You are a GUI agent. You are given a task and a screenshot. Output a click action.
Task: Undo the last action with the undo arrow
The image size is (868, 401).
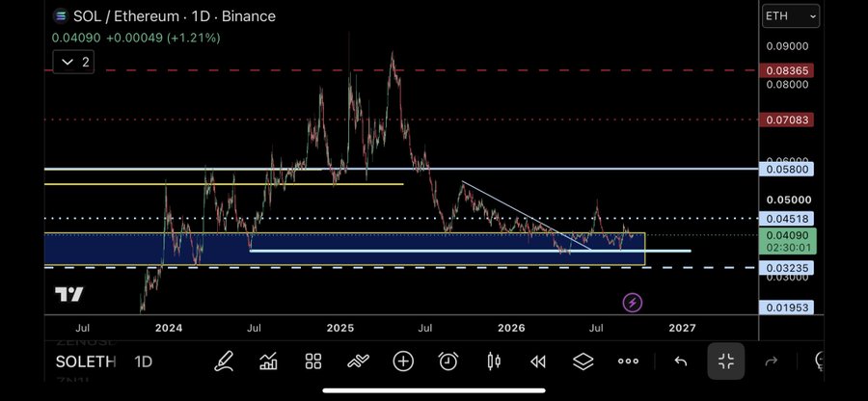pyautogui.click(x=681, y=361)
